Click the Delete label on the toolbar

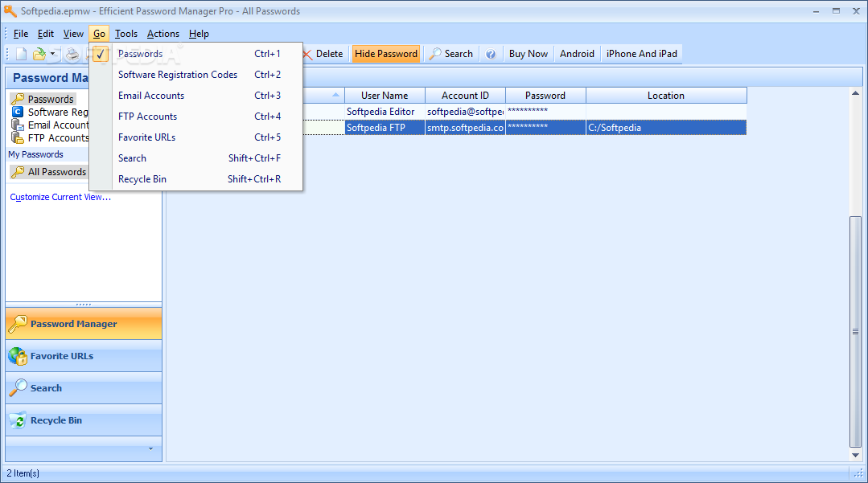coord(329,54)
